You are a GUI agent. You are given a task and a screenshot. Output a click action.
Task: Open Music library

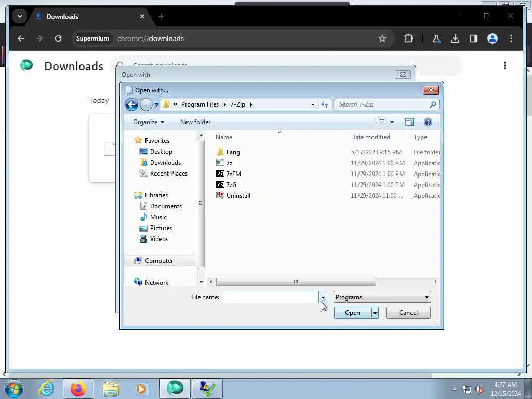coord(158,217)
